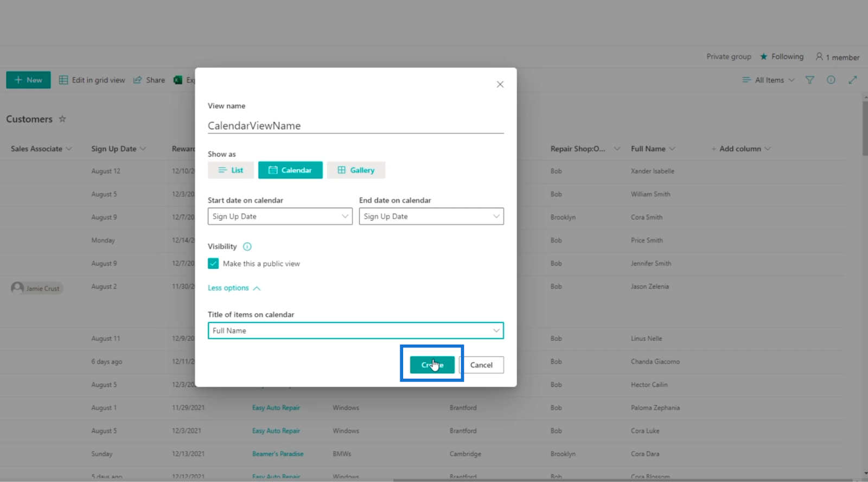
Task: Click the Sunday sign up date cell
Action: pos(102,454)
